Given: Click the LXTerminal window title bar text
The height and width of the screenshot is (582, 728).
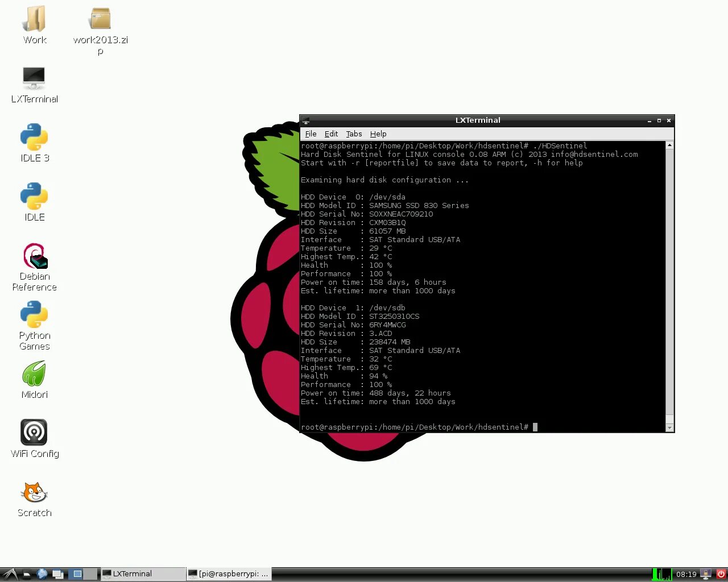Looking at the screenshot, I should point(478,120).
